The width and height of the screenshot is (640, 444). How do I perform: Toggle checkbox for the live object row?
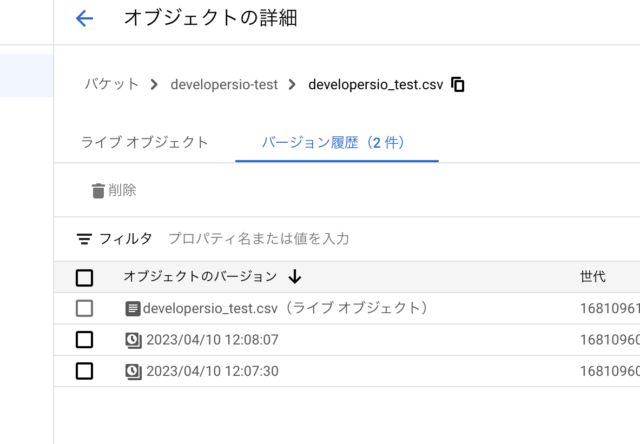pos(84,308)
